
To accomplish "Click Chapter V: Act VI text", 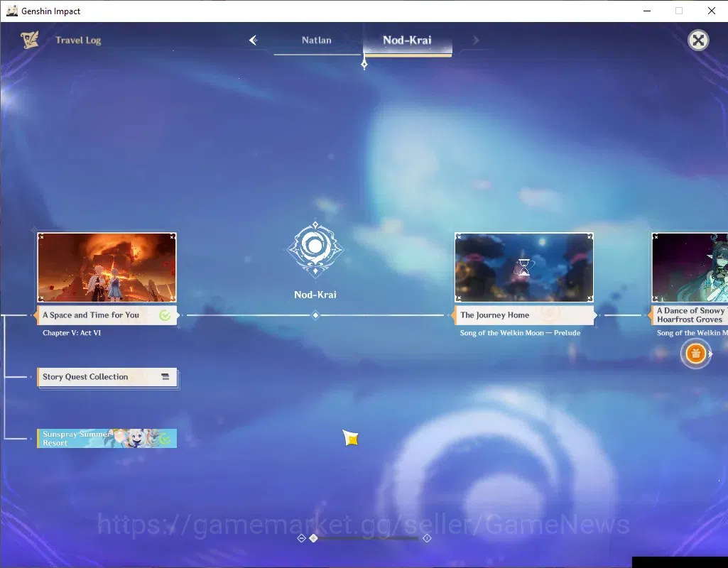I will click(72, 333).
